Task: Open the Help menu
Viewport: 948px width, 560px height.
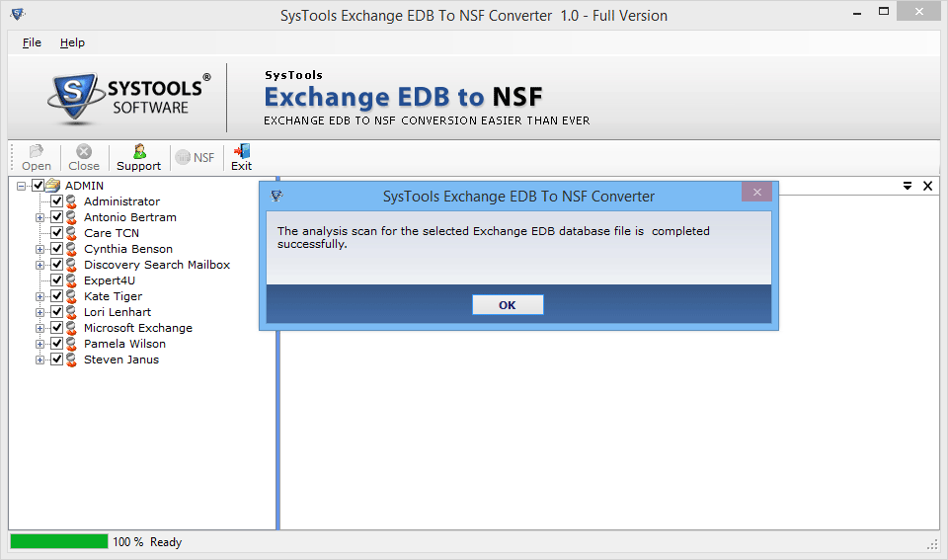Action: pyautogui.click(x=72, y=42)
